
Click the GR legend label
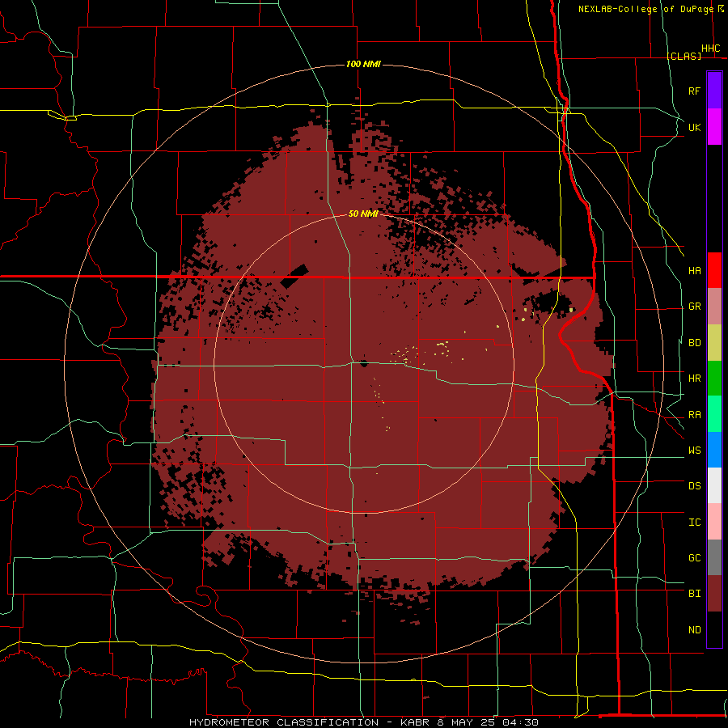[695, 307]
